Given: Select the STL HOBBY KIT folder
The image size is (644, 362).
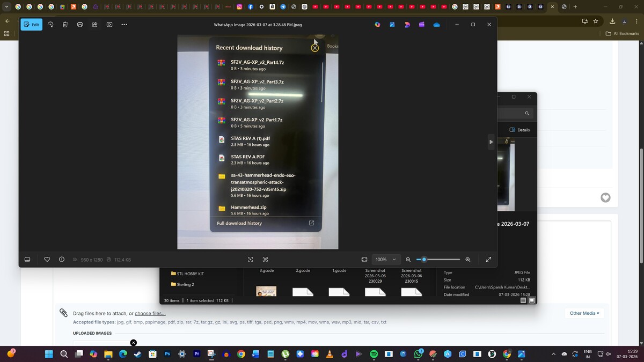Looking at the screenshot, I should pyautogui.click(x=190, y=274).
